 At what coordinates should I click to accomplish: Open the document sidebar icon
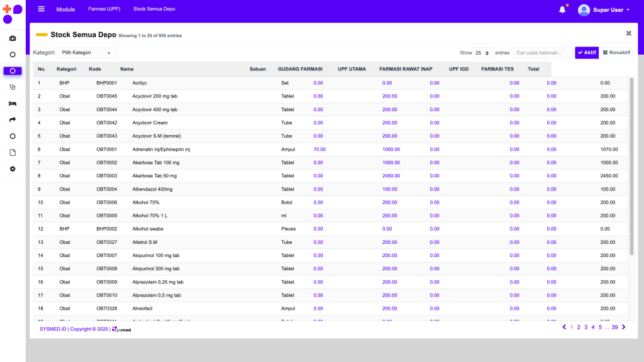(x=13, y=153)
